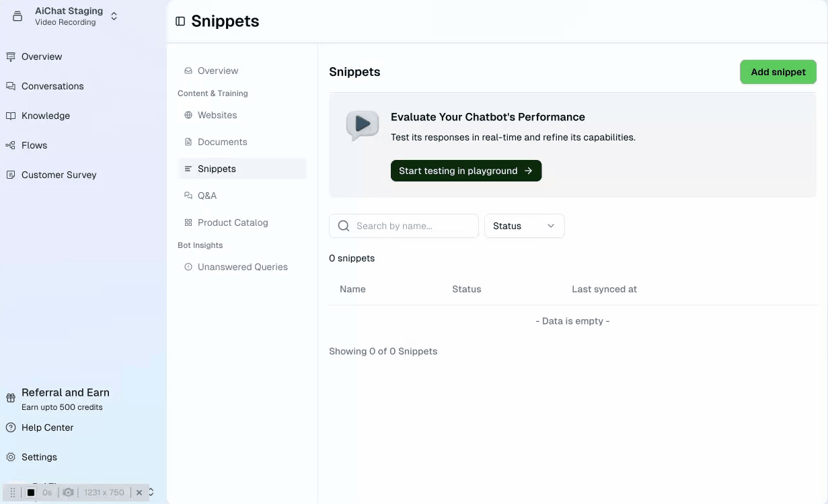This screenshot has width=828, height=504.
Task: Click the globe icon next to Websites
Action: click(188, 115)
